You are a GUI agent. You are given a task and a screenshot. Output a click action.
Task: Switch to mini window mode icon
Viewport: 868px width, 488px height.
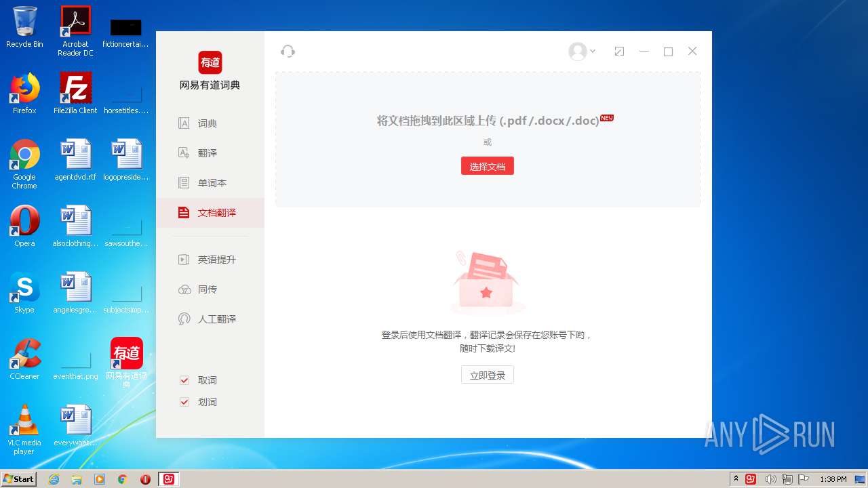[x=619, y=52]
